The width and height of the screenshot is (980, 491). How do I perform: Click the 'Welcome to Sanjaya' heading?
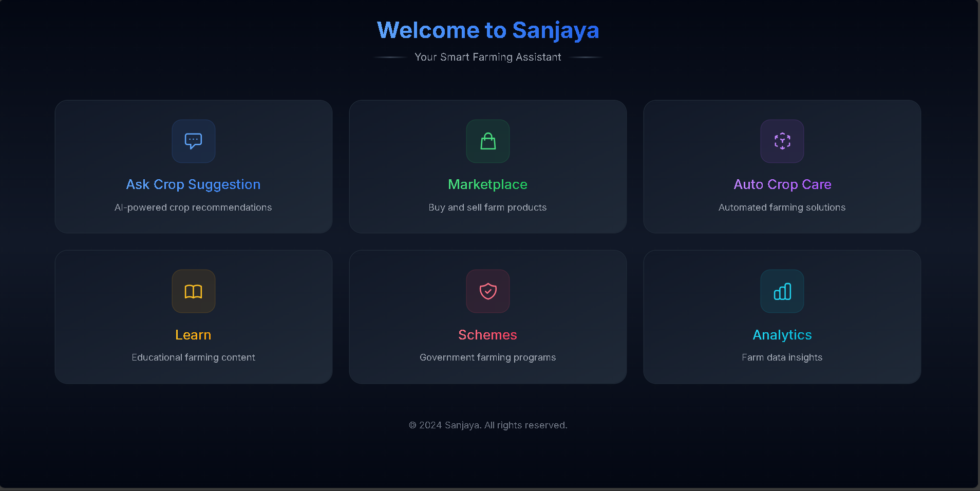(x=487, y=30)
